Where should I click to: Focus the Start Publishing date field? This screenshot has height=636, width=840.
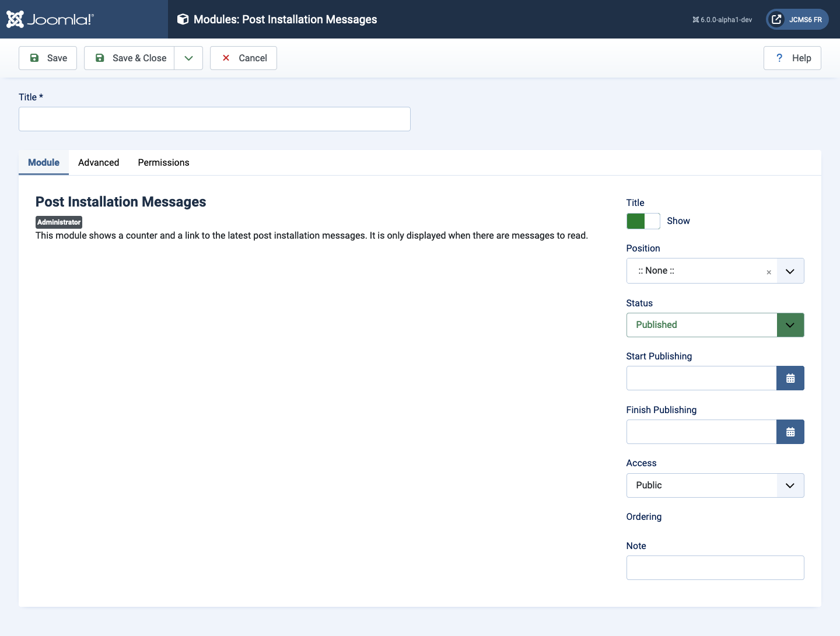point(701,378)
